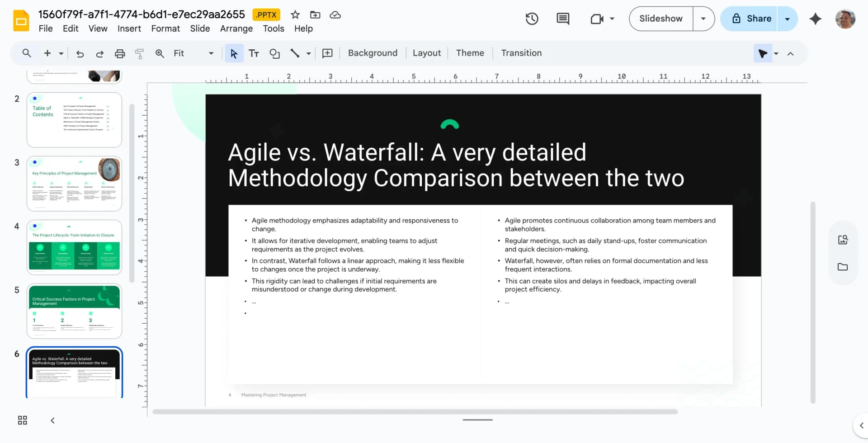
Task: Open the Google Slides home icon
Action: (x=21, y=20)
